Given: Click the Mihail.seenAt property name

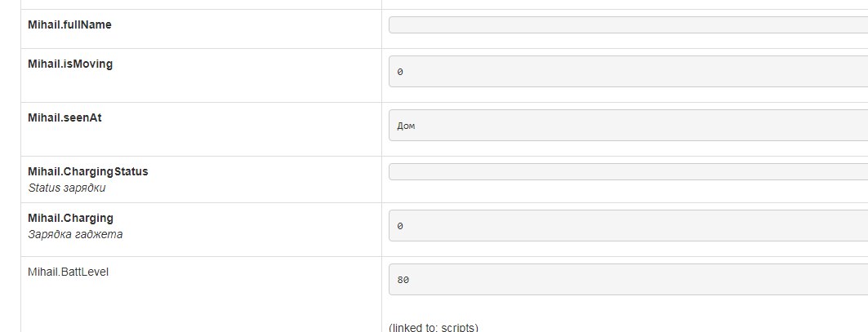Looking at the screenshot, I should click(x=65, y=118).
